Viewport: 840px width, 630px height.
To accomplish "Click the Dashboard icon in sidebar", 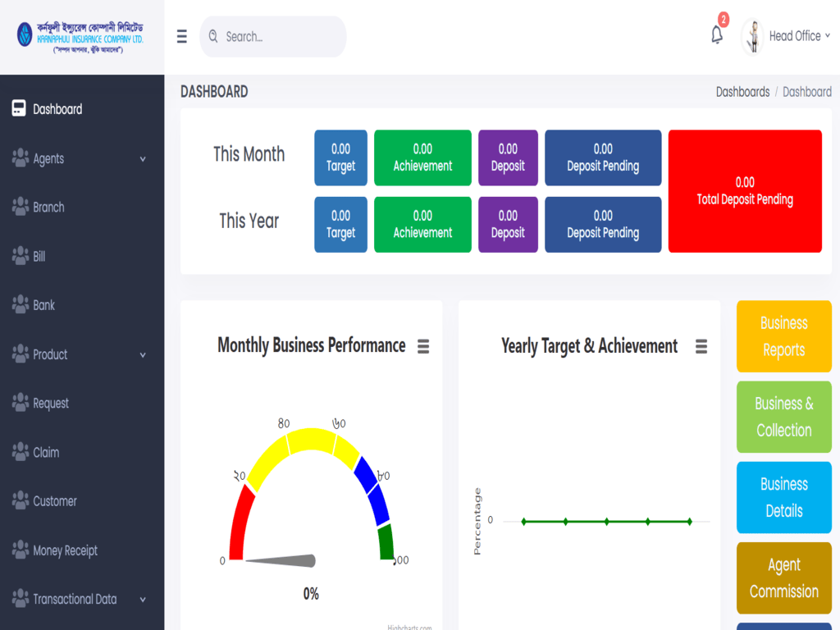I will tap(19, 109).
